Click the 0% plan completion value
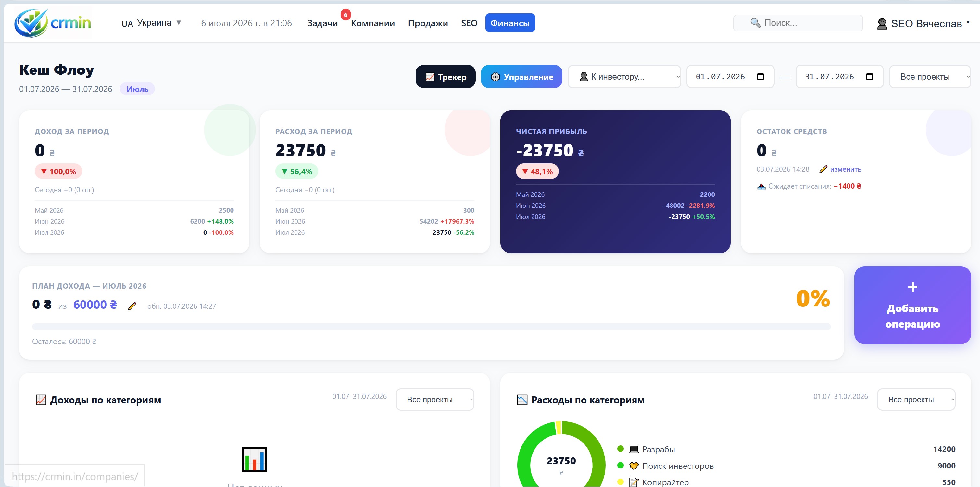This screenshot has height=487, width=980. (x=813, y=299)
